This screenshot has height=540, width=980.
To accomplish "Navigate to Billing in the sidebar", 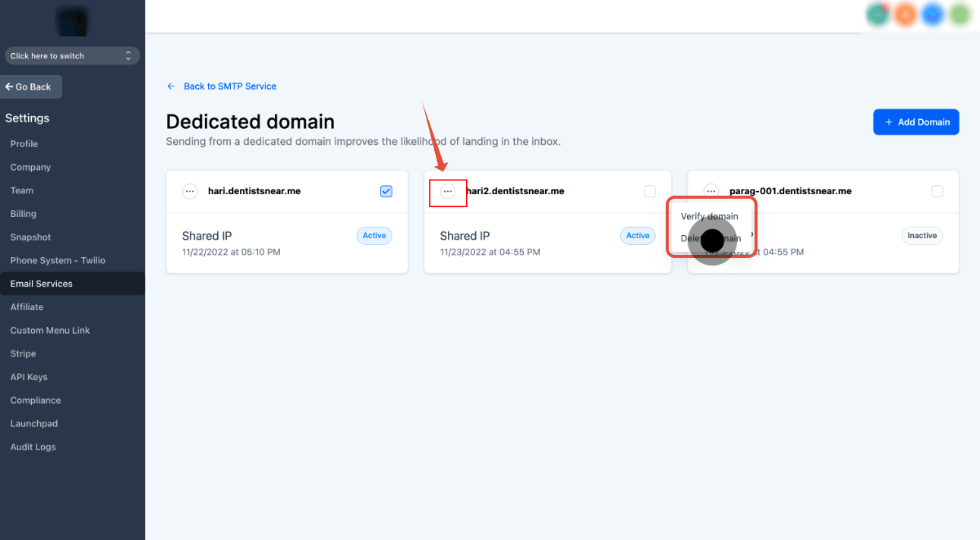I will [x=24, y=214].
